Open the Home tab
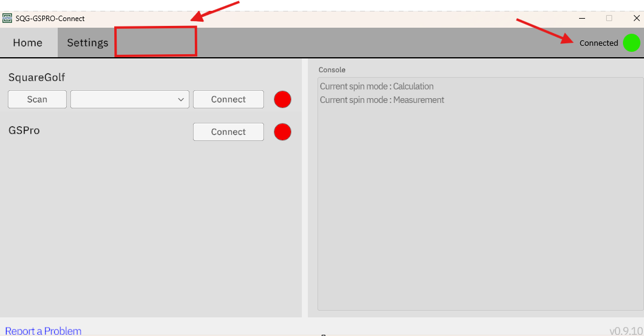This screenshot has width=644, height=336. [28, 43]
